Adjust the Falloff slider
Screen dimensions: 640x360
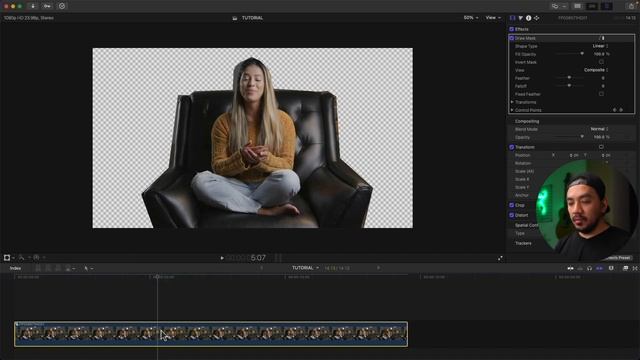tap(570, 86)
